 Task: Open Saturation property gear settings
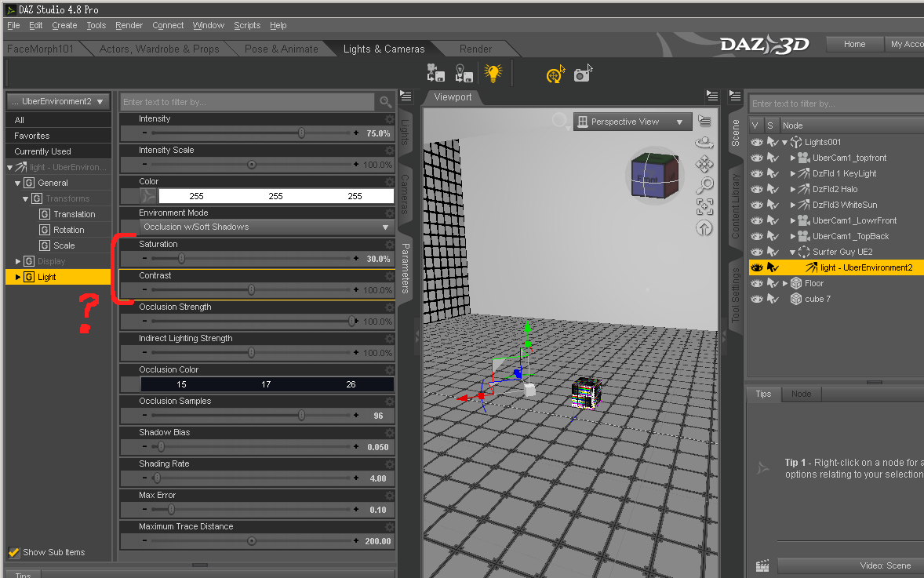click(390, 245)
